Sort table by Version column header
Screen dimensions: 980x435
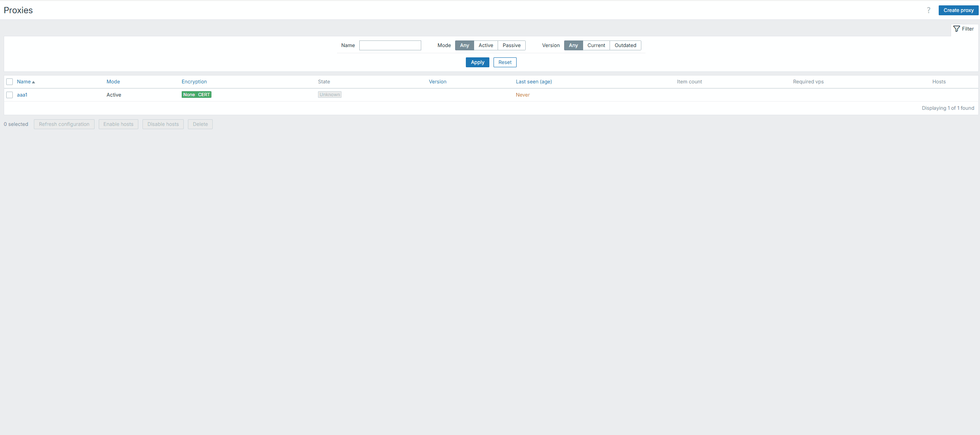pos(437,82)
